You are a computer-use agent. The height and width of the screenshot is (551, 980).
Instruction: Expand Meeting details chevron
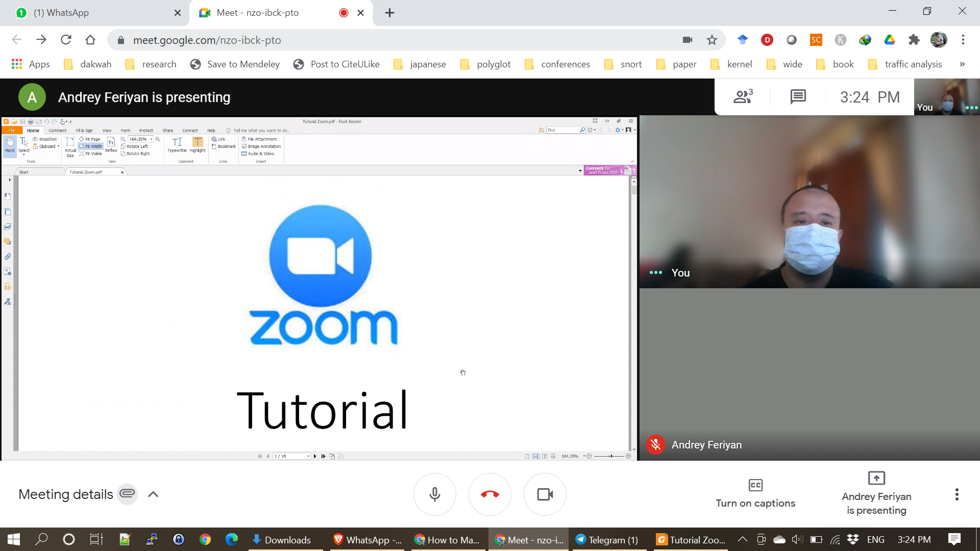coord(153,494)
